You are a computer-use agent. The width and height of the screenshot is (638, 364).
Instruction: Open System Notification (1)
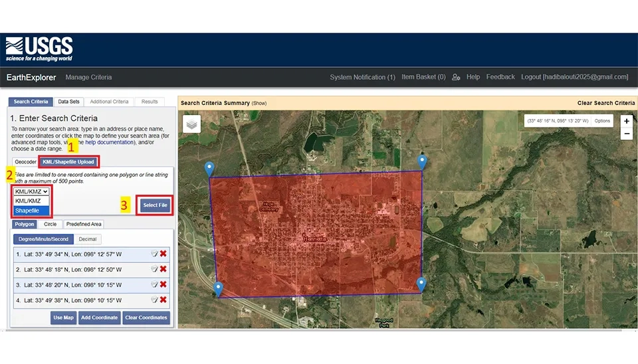click(363, 77)
